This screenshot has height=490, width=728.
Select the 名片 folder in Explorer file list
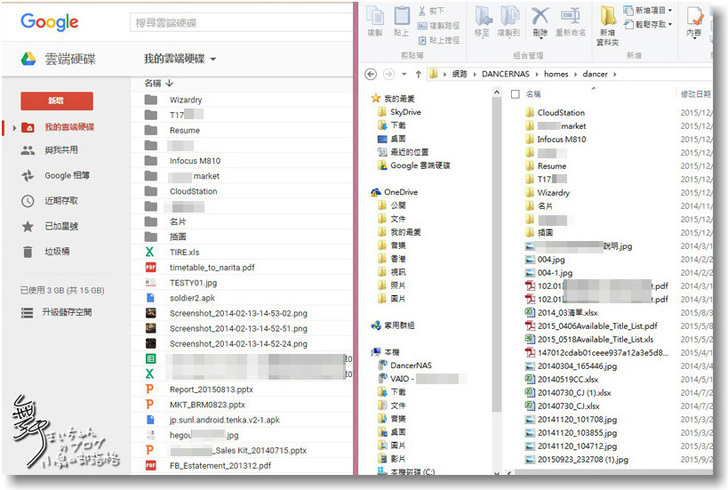[x=545, y=206]
